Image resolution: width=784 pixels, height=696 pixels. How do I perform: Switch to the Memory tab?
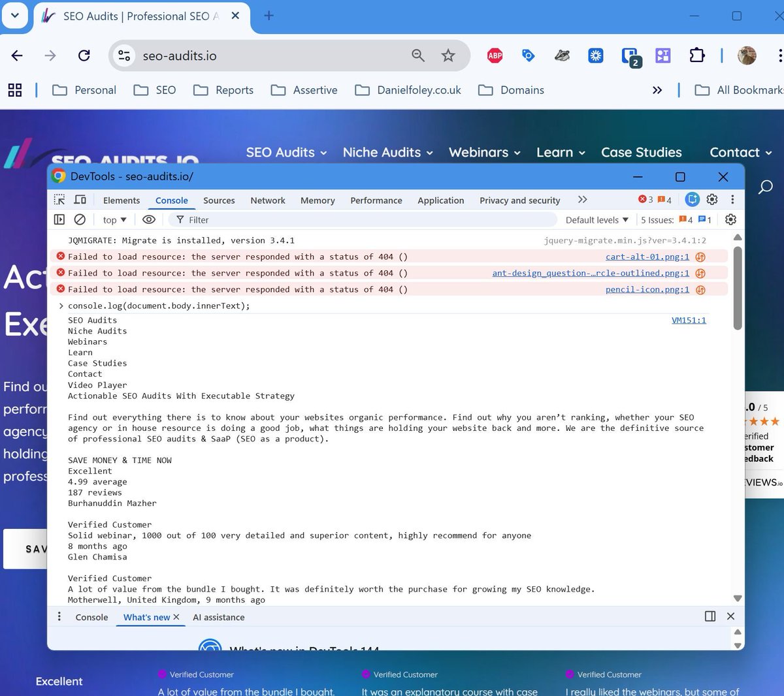318,200
